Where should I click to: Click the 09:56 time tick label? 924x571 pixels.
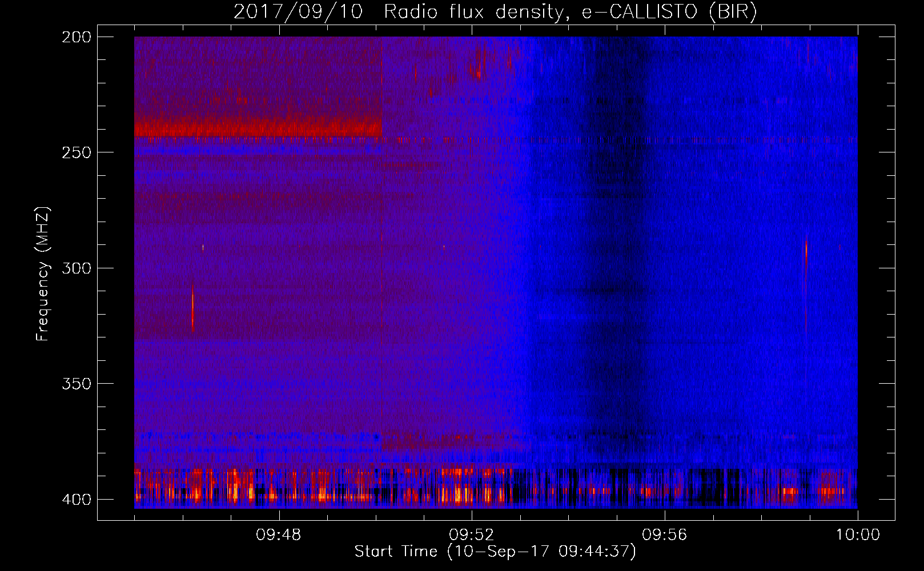pyautogui.click(x=665, y=535)
